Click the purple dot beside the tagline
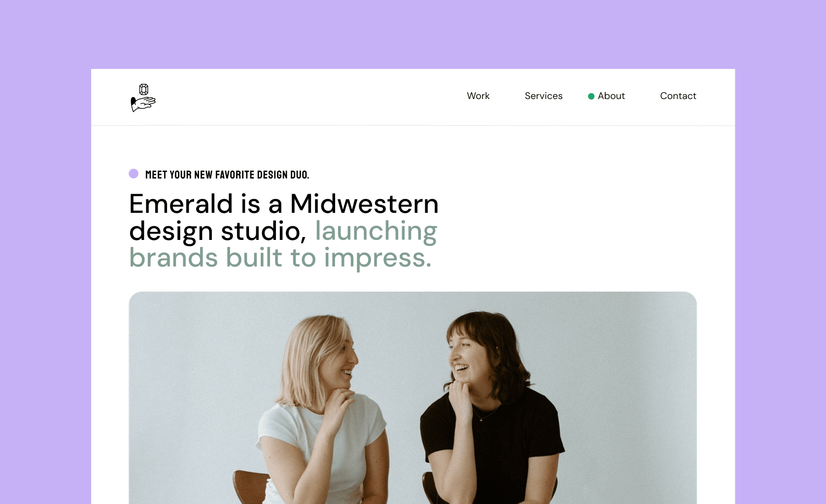The width and height of the screenshot is (826, 504). 134,173
